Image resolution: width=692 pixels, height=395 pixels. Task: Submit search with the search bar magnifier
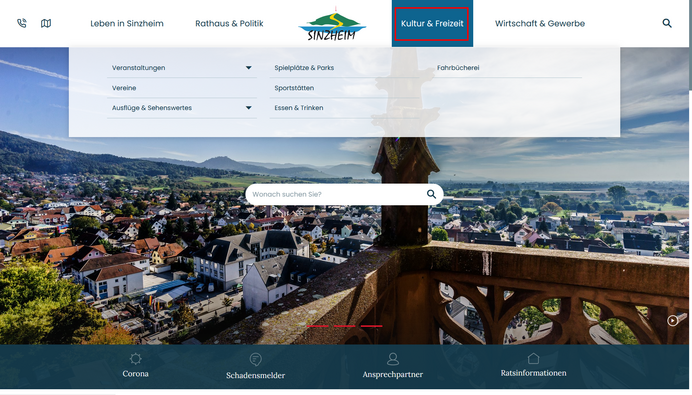click(431, 194)
